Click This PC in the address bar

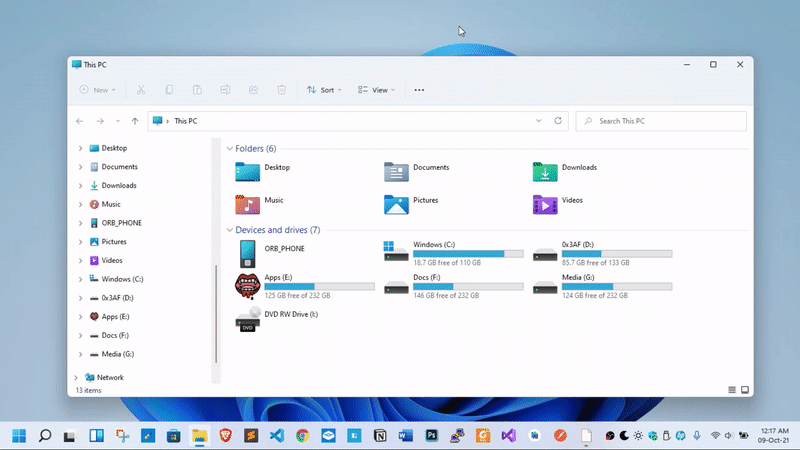click(x=186, y=121)
